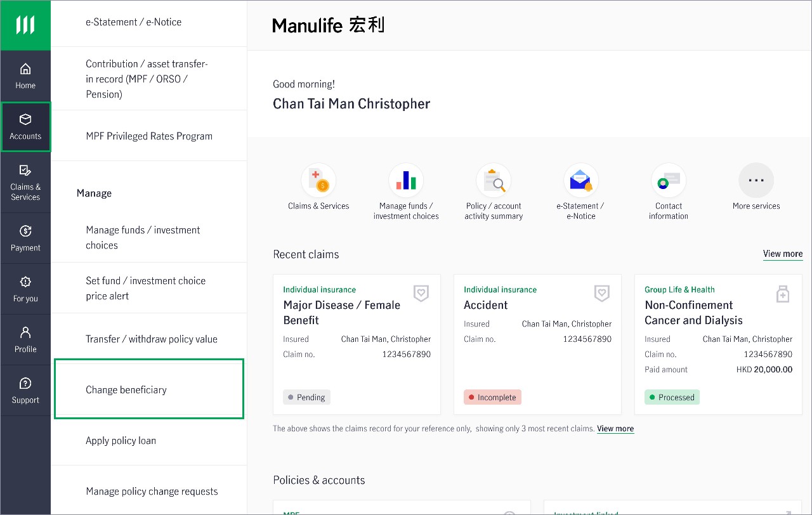Click the Pending status badge
The width and height of the screenshot is (812, 515).
click(x=306, y=397)
